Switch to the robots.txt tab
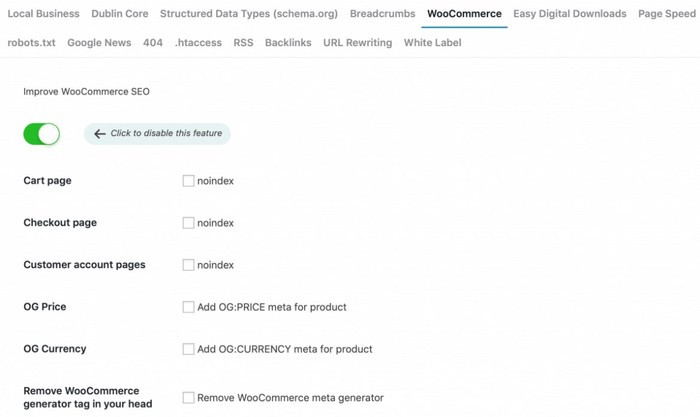Screen dimensions: 700x417 tap(31, 43)
